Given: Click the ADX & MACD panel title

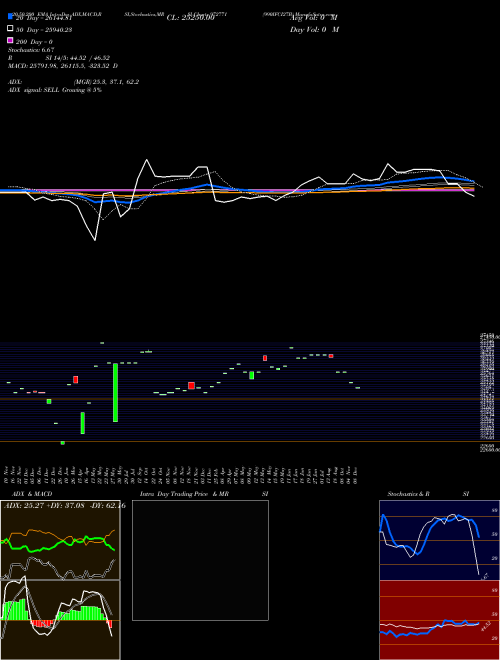Looking at the screenshot, I should pos(32,494).
